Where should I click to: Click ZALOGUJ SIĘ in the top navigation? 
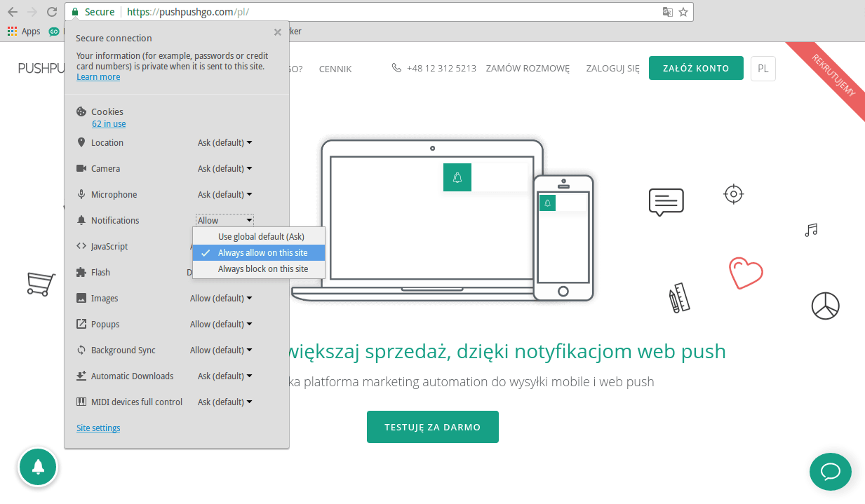[613, 69]
